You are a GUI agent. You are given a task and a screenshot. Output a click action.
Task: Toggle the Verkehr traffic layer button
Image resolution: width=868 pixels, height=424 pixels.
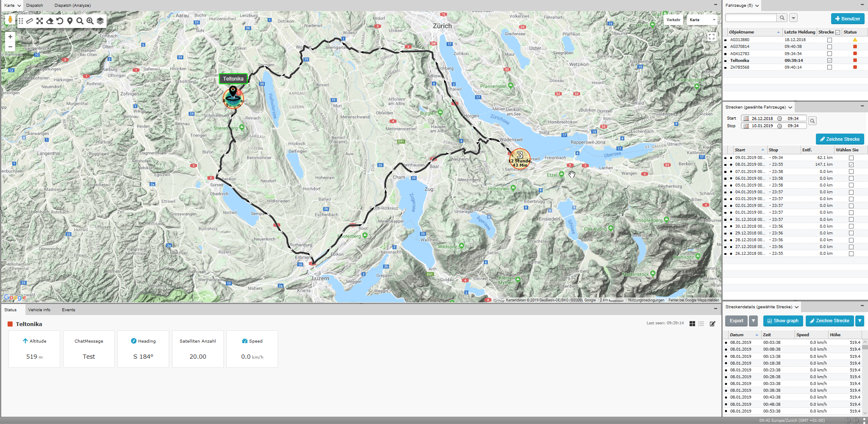(673, 20)
